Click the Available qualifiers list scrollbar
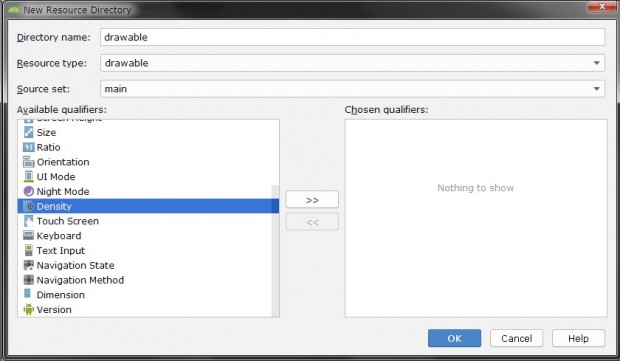620x361 pixels. [x=275, y=250]
